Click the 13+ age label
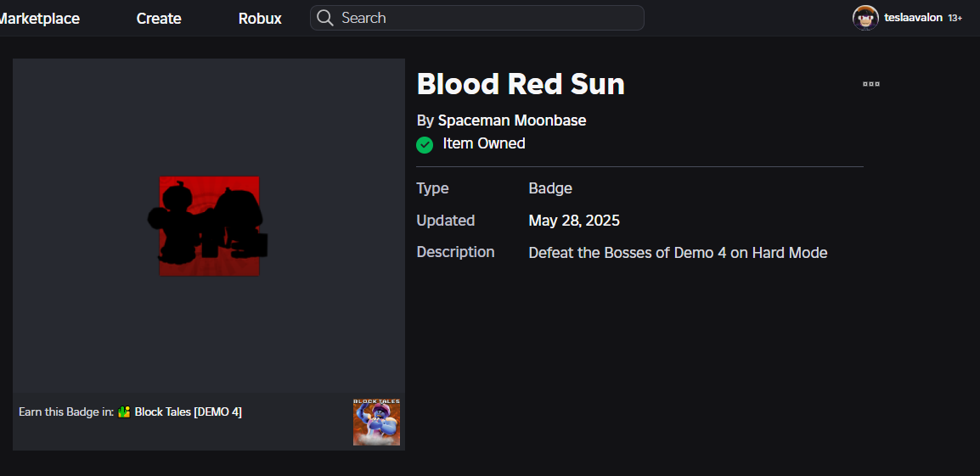The image size is (980, 476). pyautogui.click(x=955, y=19)
